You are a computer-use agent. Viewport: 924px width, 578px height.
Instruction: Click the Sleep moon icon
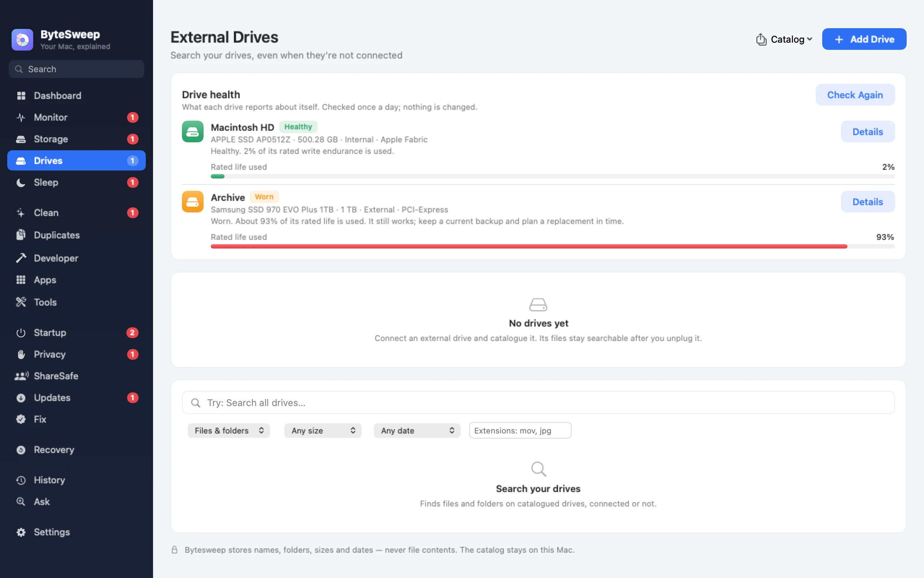pyautogui.click(x=21, y=182)
